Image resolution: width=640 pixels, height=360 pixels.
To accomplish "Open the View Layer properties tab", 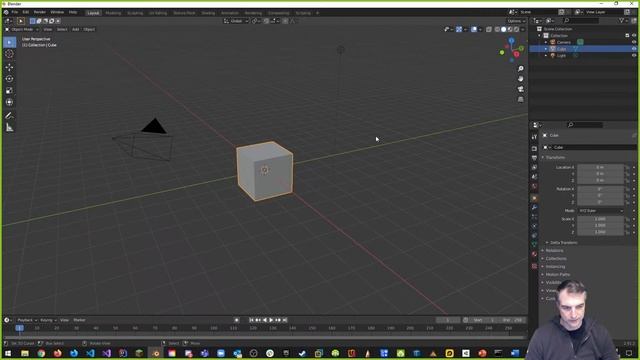I will (534, 167).
